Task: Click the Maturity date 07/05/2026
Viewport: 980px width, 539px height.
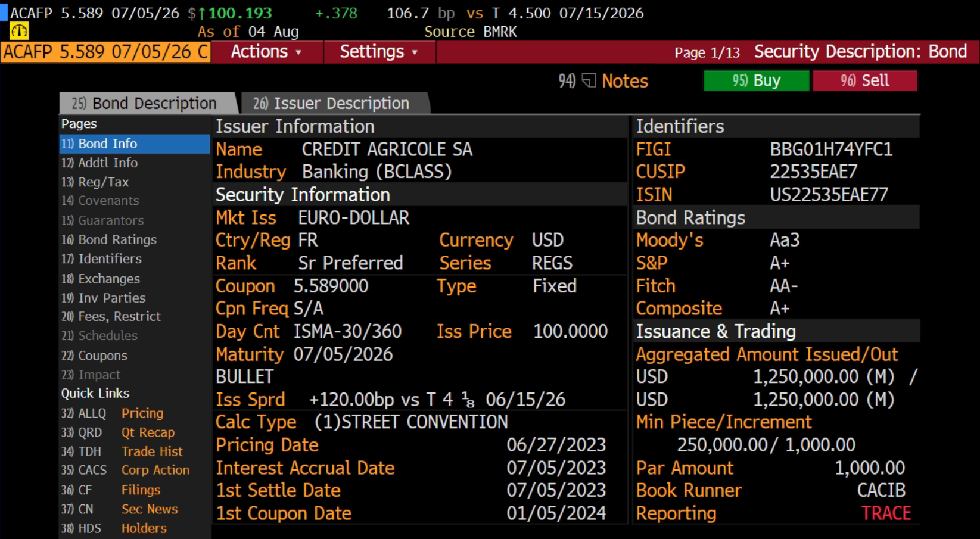Action: pos(343,354)
